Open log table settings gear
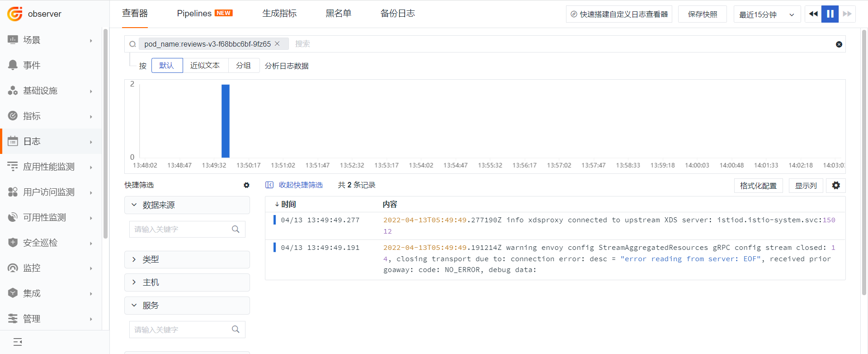 click(836, 186)
